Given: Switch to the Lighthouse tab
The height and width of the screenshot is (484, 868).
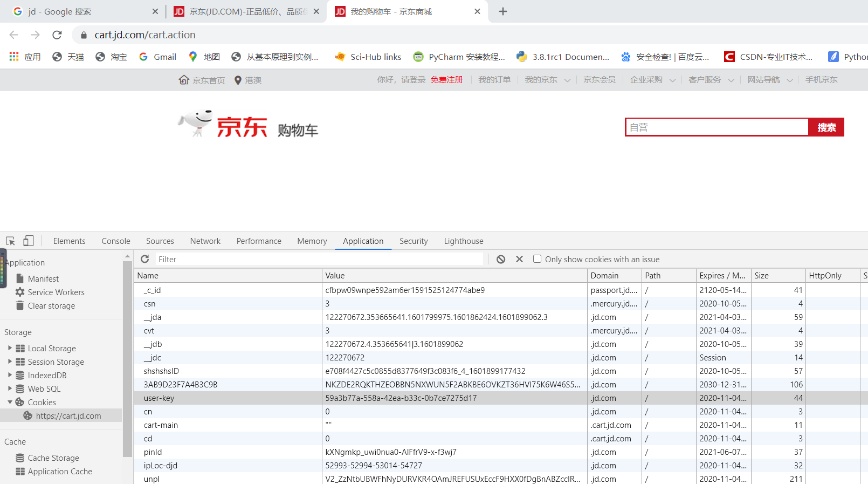Looking at the screenshot, I should (464, 241).
